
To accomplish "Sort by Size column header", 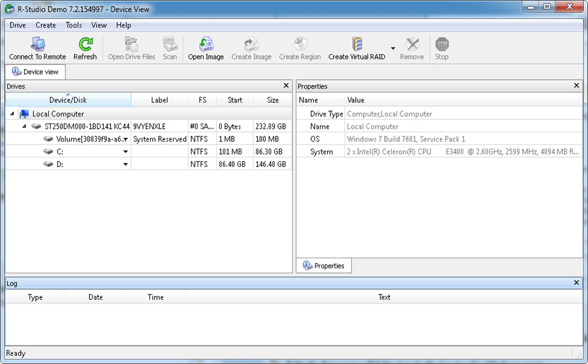I will click(273, 100).
